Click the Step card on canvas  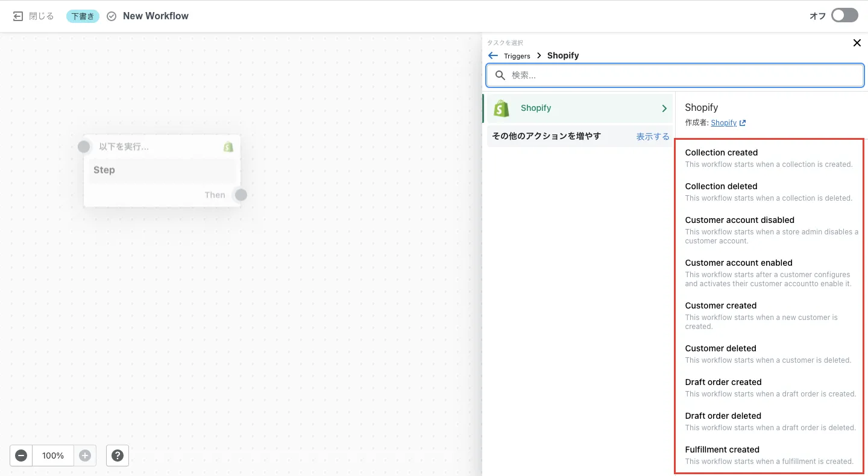pos(162,171)
